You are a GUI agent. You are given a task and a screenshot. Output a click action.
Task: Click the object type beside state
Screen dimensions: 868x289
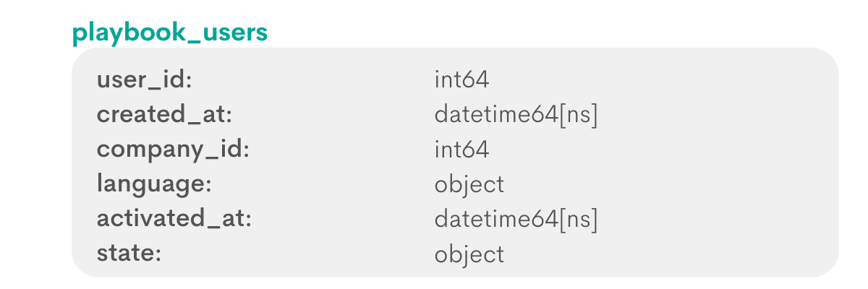point(469,254)
